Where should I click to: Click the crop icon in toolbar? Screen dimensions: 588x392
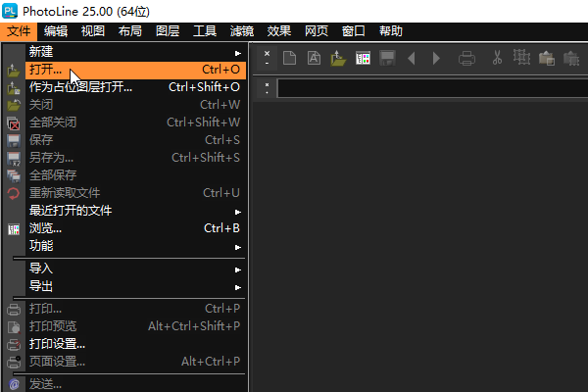click(521, 58)
